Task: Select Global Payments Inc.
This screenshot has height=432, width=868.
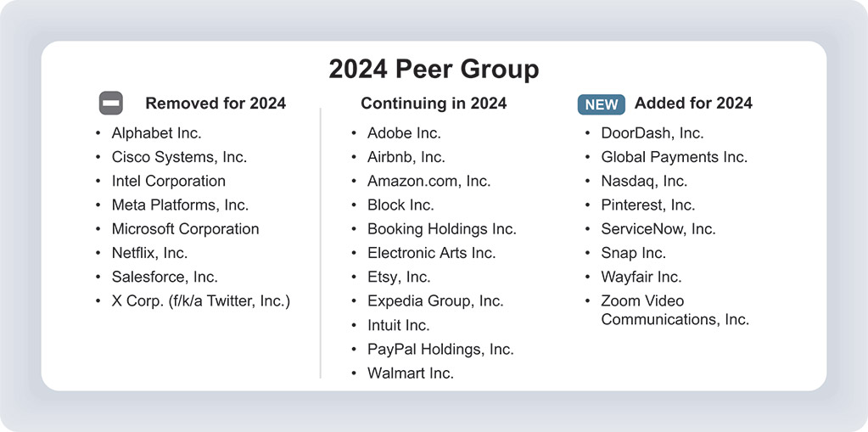Action: pyautogui.click(x=675, y=157)
